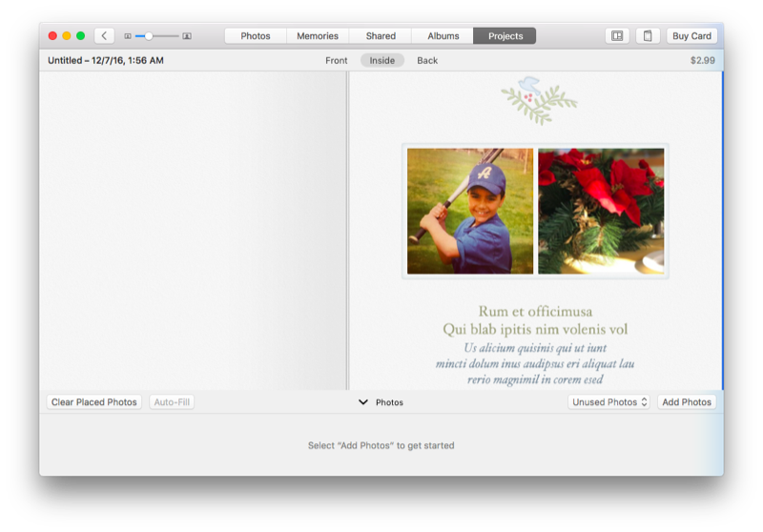Open the layout options panel icon
The height and width of the screenshot is (532, 763).
[617, 36]
